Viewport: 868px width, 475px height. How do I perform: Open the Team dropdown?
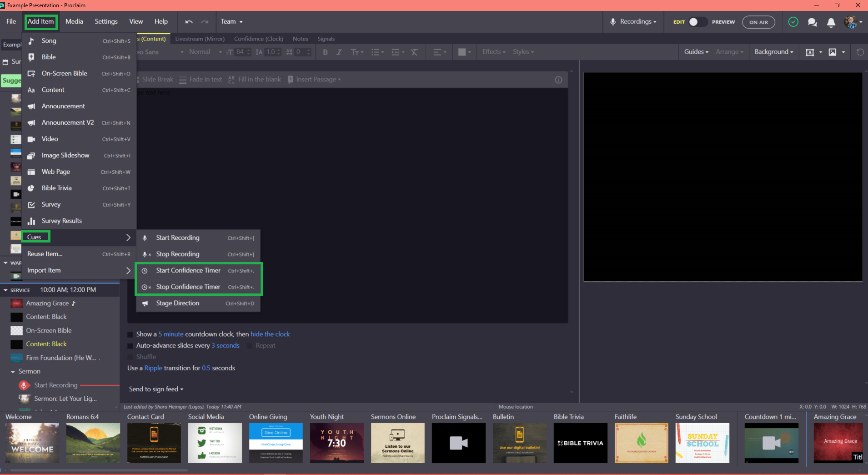click(231, 21)
